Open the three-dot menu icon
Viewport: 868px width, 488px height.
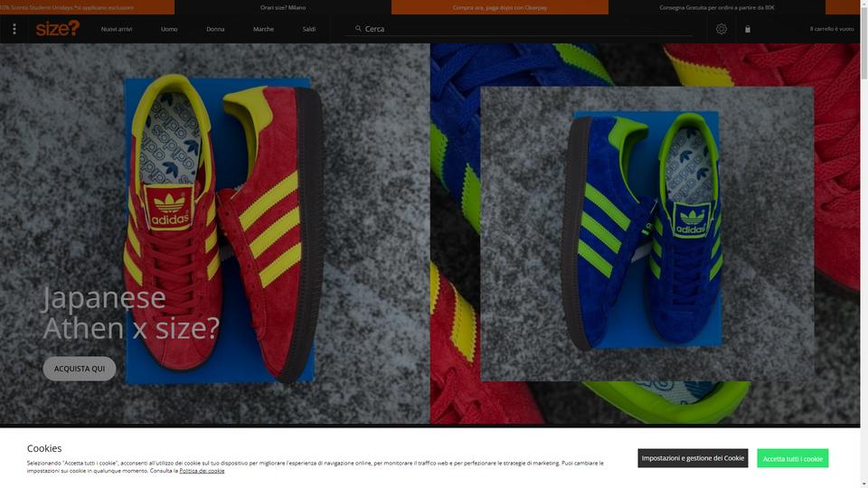tap(14, 29)
